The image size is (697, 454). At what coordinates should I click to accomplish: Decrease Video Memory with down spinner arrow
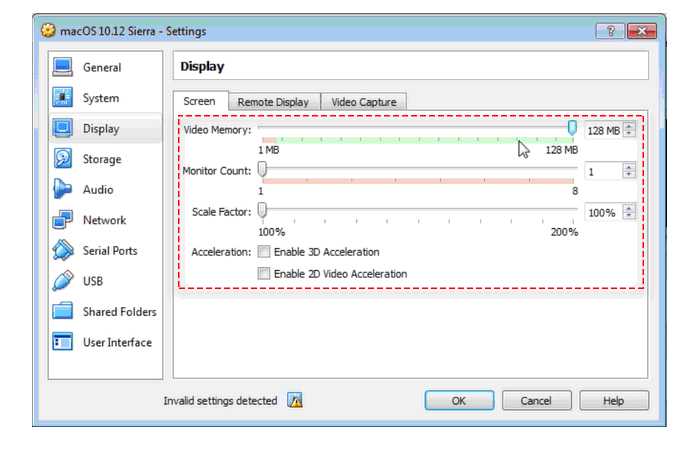[629, 133]
